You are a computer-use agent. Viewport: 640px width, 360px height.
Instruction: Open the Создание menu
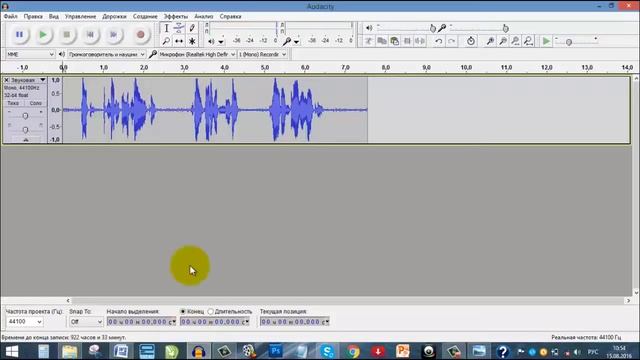click(145, 16)
